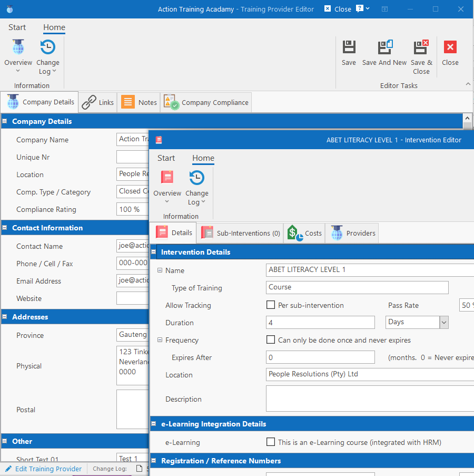Screen dimensions: 474x476
Task: Click the Unique Nr field
Action: click(133, 157)
